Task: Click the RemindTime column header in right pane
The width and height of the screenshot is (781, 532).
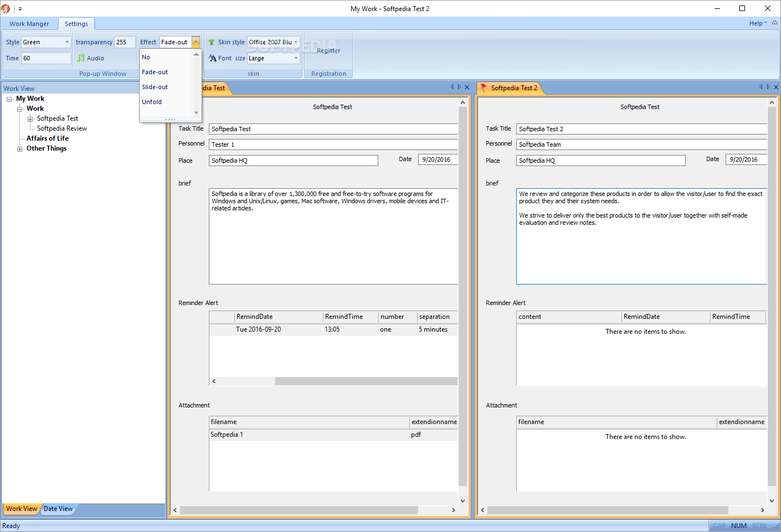Action: pos(738,317)
